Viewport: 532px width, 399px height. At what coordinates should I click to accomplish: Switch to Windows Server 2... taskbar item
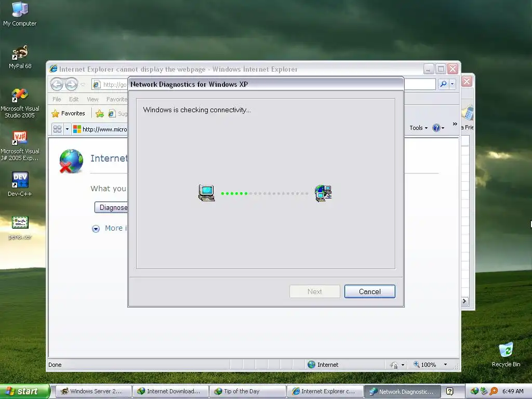pyautogui.click(x=93, y=391)
